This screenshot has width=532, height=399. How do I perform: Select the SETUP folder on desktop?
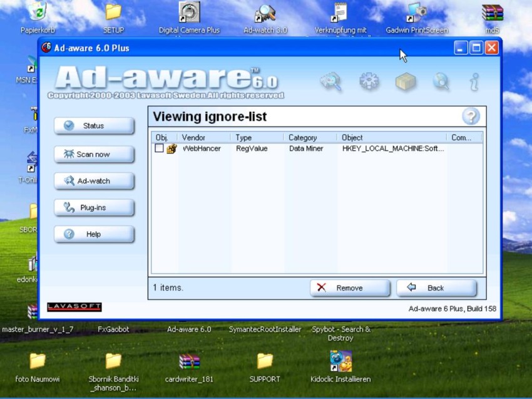coord(113,11)
